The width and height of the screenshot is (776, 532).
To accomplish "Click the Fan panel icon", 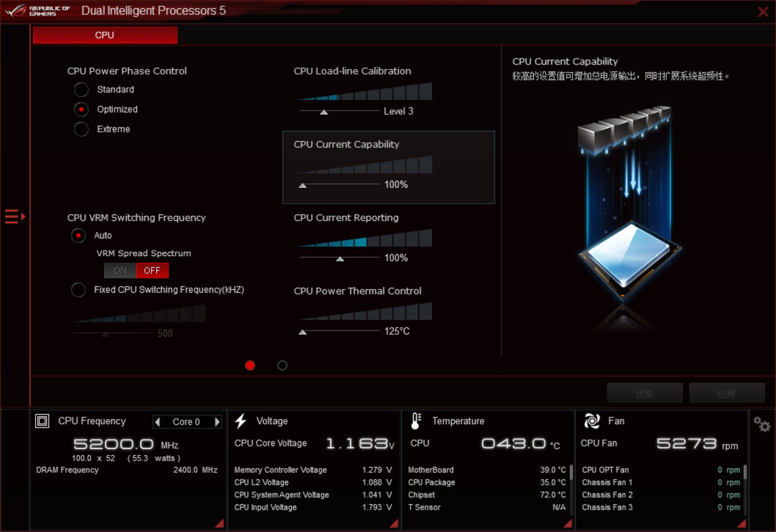I will [x=592, y=421].
